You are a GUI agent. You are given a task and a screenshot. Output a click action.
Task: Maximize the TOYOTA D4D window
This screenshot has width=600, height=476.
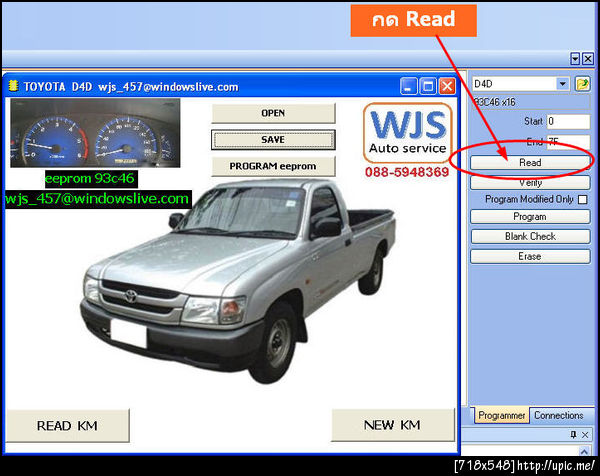[x=428, y=86]
